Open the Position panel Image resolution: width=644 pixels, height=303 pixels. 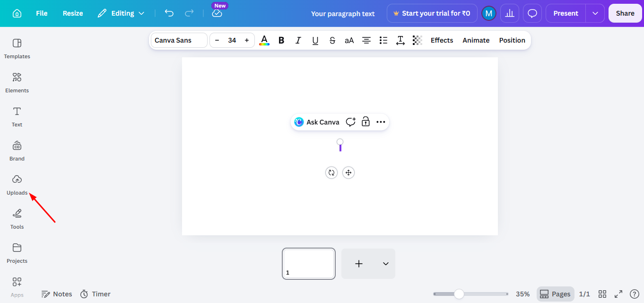pyautogui.click(x=512, y=40)
